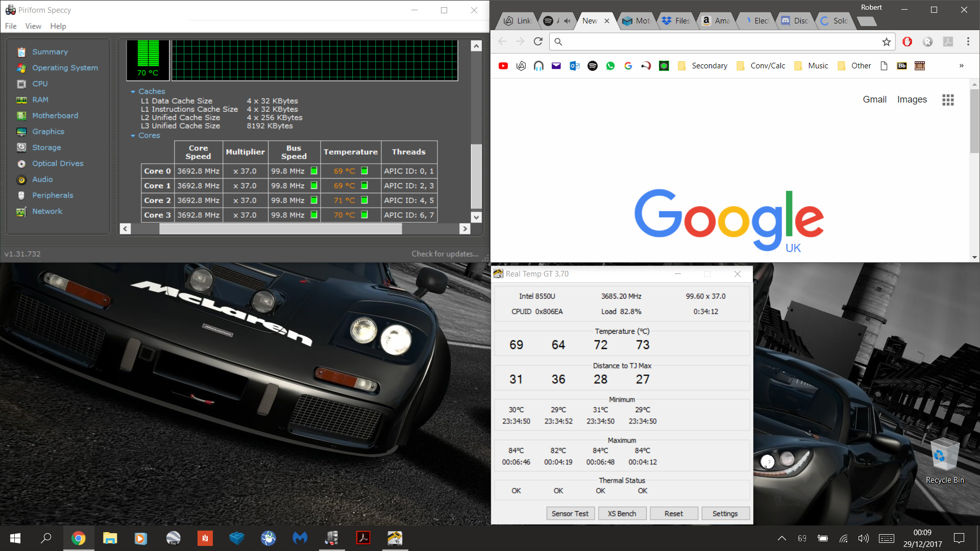This screenshot has height=551, width=980.
Task: Open the Secondary bookmarks folder
Action: point(702,66)
